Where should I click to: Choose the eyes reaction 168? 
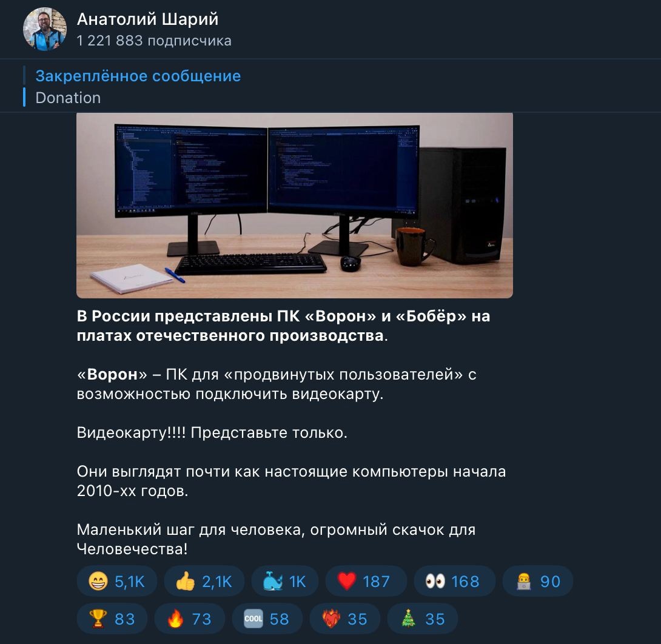[x=454, y=581]
